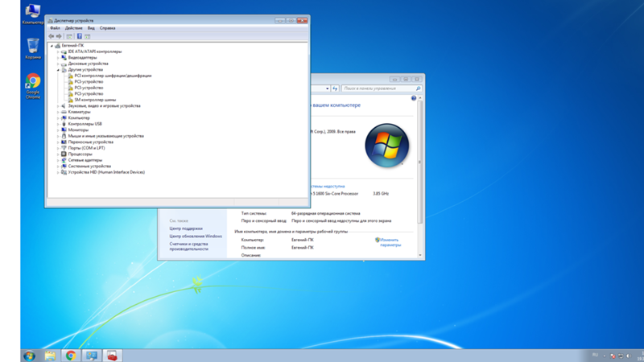Select the Звуковые, видео и игровые устройства icon
The image size is (644, 362).
[64, 106]
